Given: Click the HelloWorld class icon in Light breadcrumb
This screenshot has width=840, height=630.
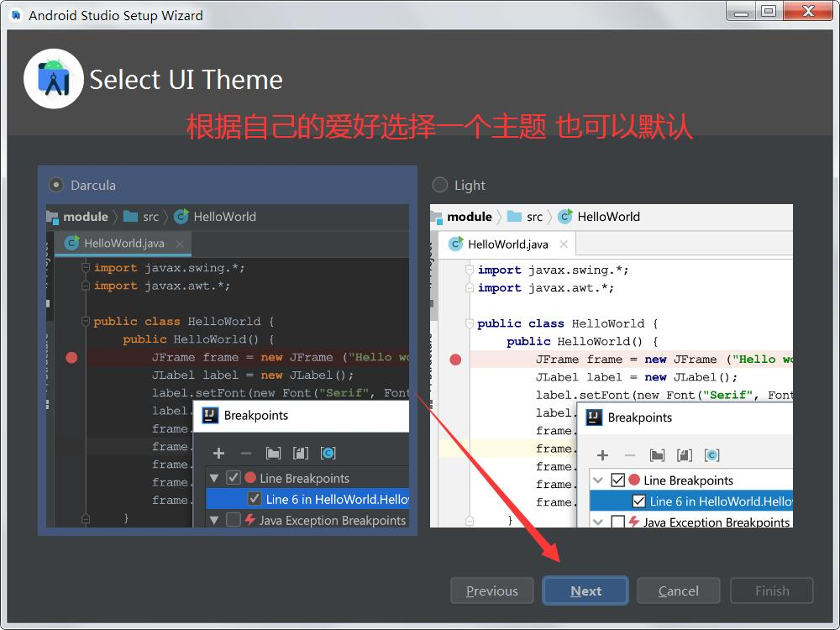Looking at the screenshot, I should click(x=565, y=217).
